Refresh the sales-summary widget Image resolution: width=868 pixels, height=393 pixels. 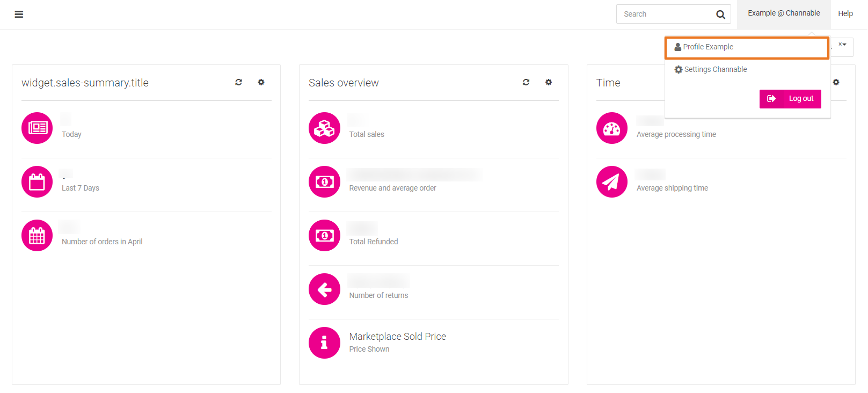pos(238,82)
